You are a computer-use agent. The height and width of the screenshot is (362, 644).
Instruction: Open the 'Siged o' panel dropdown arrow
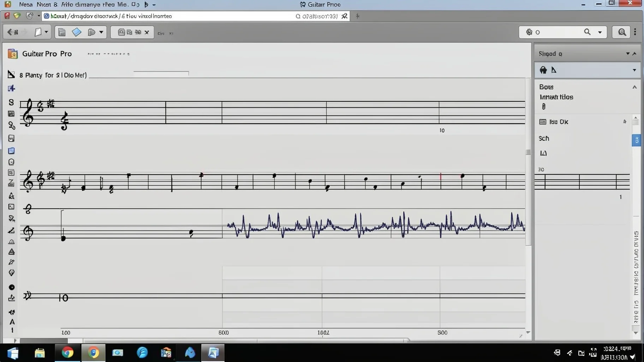click(x=628, y=54)
